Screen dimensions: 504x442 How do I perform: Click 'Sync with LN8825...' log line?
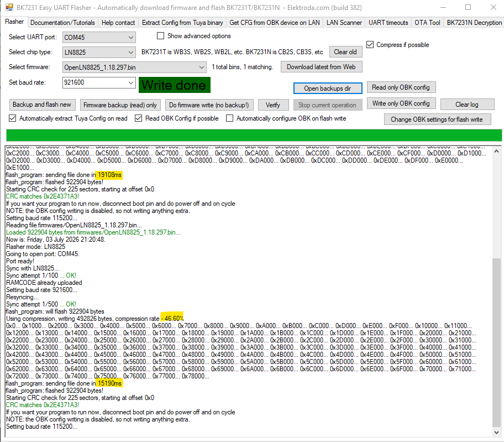pyautogui.click(x=33, y=268)
